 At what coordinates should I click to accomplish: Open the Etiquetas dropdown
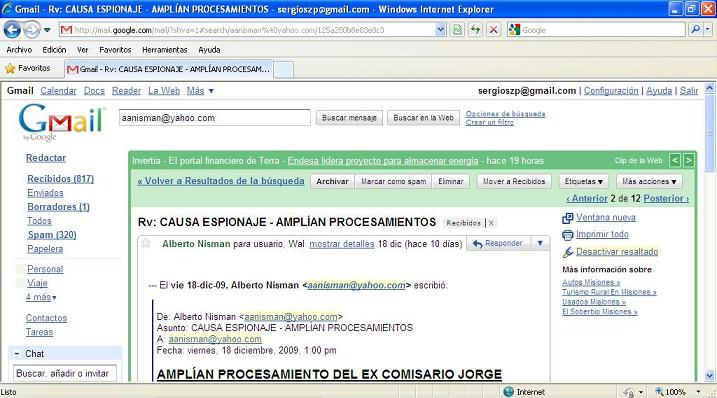click(583, 182)
